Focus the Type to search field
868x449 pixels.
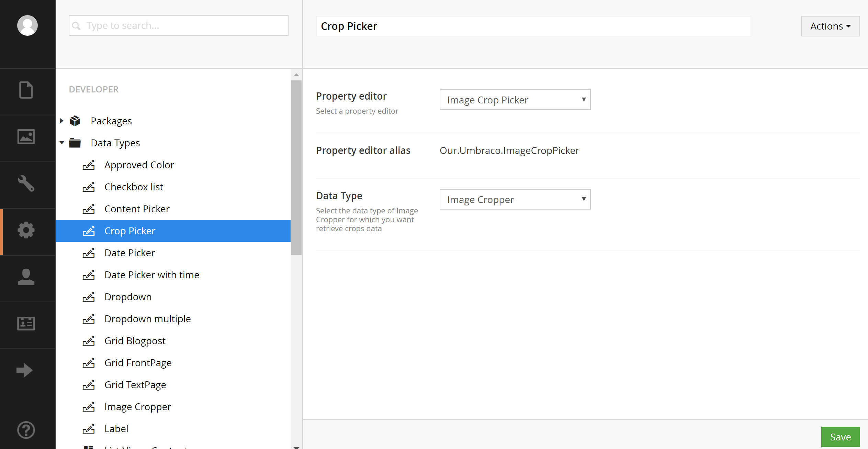[179, 25]
